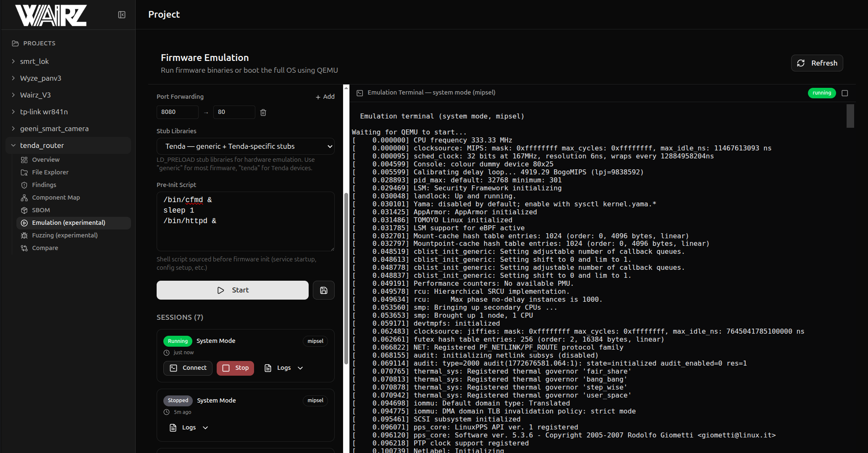
Task: Click the terminal vertical scrollbar thumb
Action: 850,116
